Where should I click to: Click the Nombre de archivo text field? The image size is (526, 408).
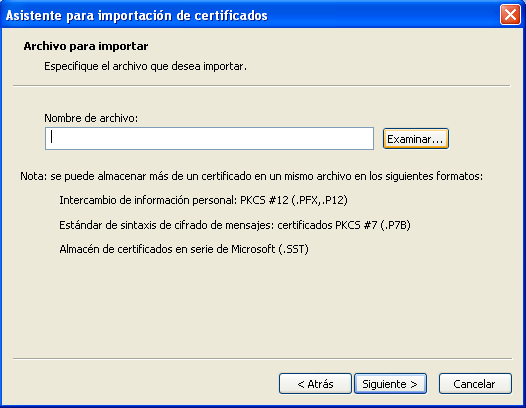pos(209,138)
